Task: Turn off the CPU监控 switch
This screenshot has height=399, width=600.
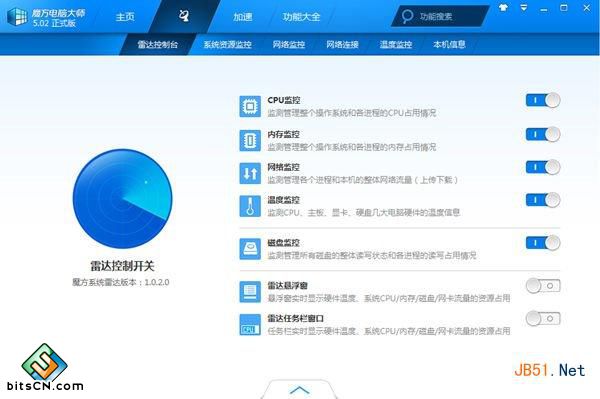Action: [x=543, y=101]
